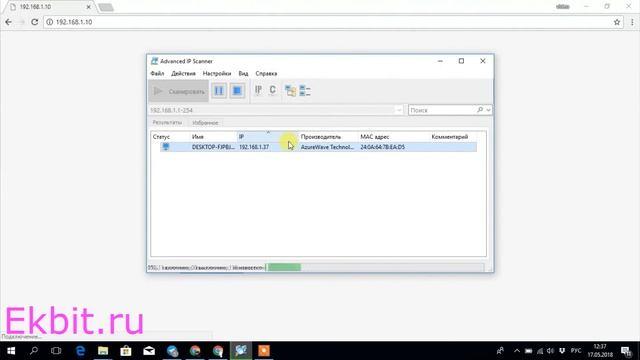Bookmark the page with the star icon

pyautogui.click(x=617, y=22)
